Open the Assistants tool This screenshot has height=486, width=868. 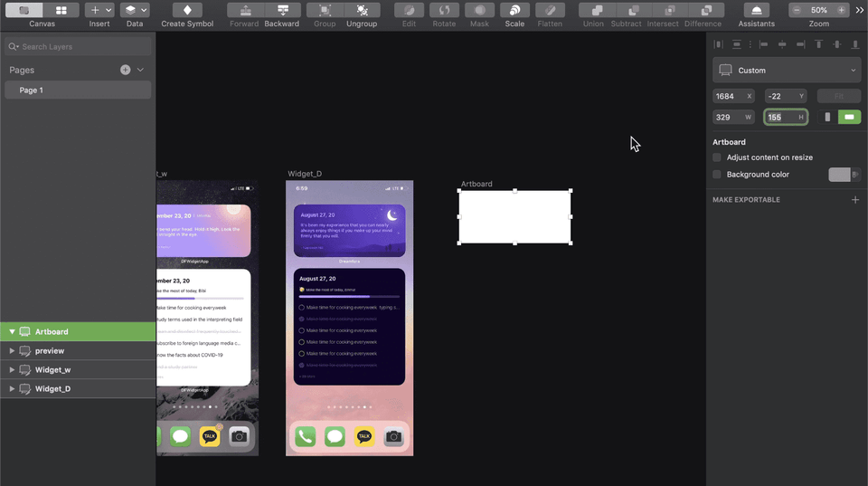point(756,10)
